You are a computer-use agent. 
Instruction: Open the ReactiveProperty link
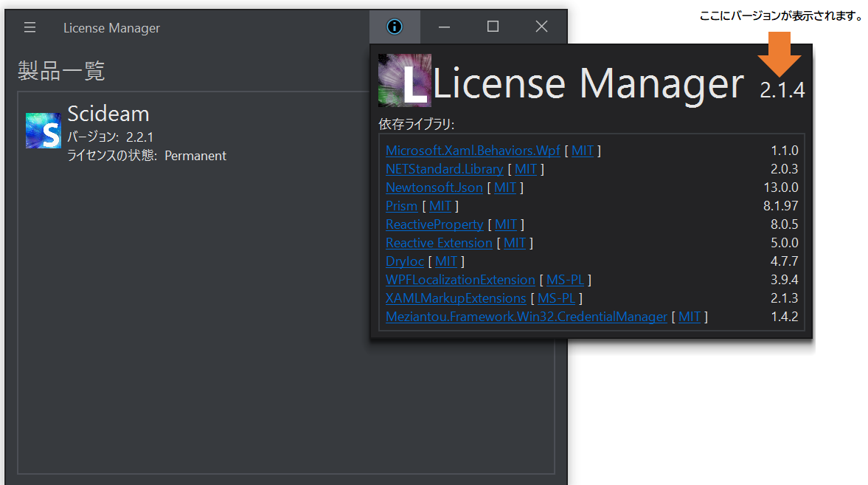click(434, 224)
